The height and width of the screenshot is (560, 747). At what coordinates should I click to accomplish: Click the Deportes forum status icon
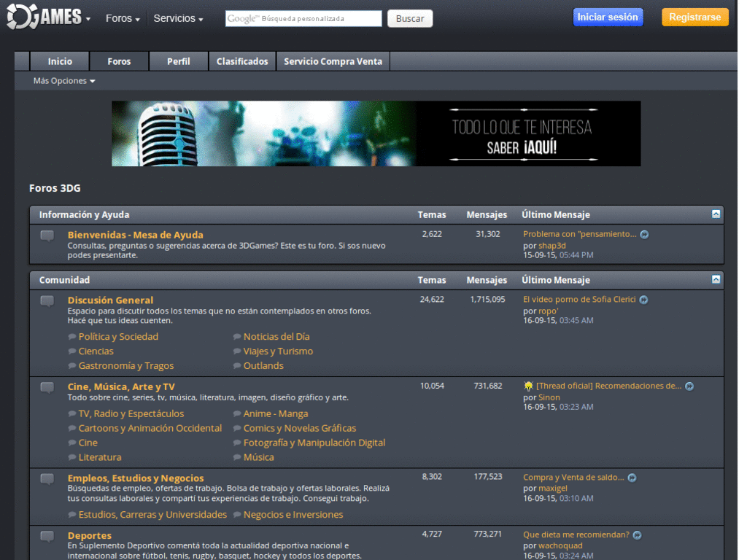pos(47,536)
